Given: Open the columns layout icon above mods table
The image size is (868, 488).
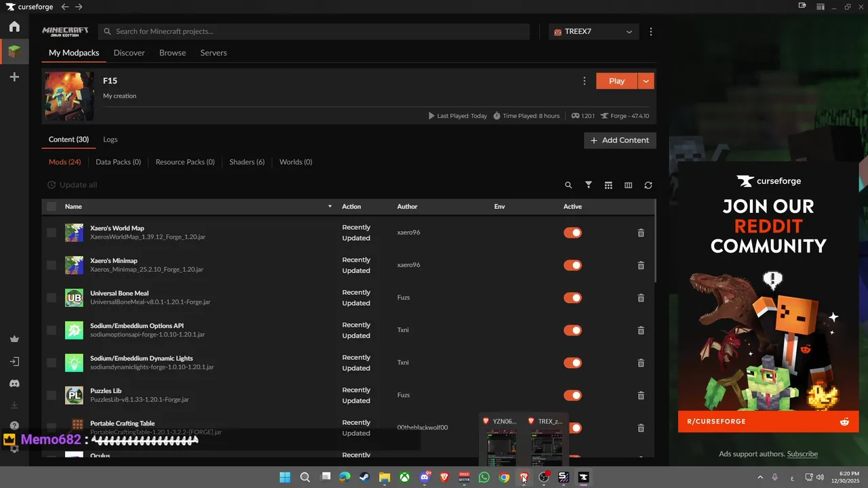Looking at the screenshot, I should click(628, 185).
